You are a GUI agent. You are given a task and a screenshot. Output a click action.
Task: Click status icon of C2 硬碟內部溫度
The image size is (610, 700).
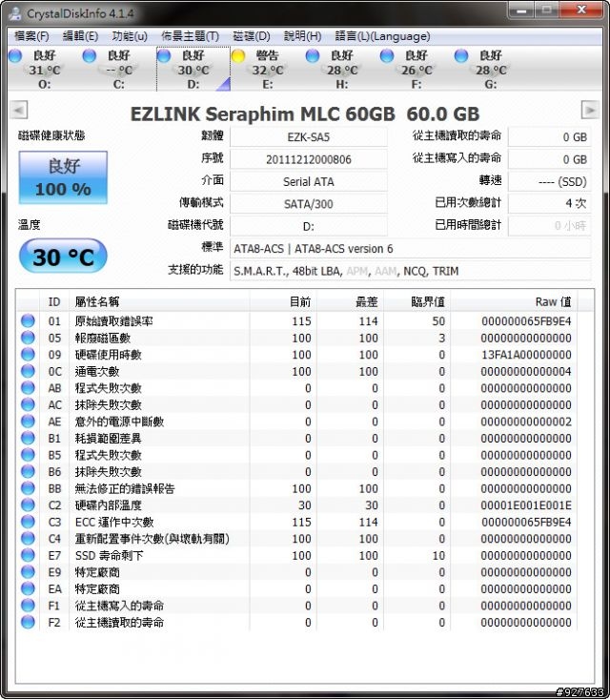click(x=28, y=504)
